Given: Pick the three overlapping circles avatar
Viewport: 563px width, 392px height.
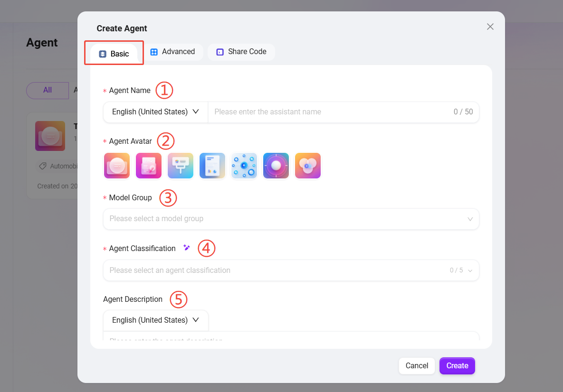Looking at the screenshot, I should click(308, 166).
